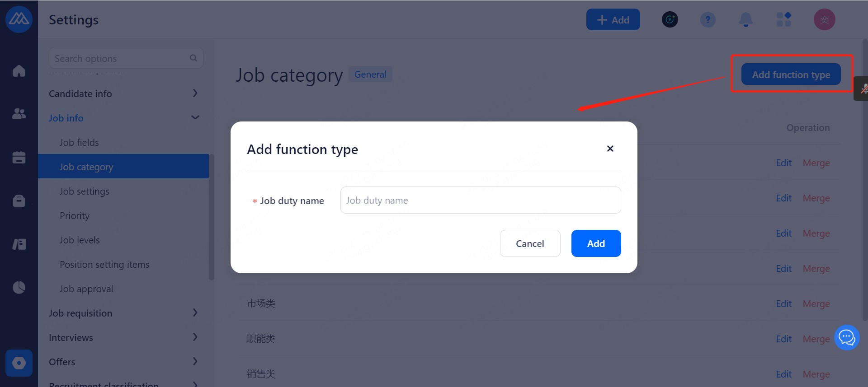
Task: Open the help question mark icon
Action: coord(708,20)
